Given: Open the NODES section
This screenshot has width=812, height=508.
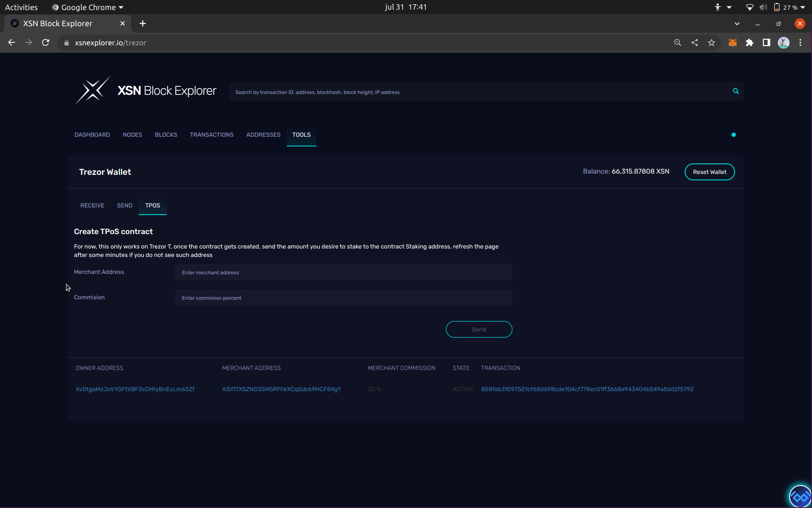Looking at the screenshot, I should (x=132, y=135).
